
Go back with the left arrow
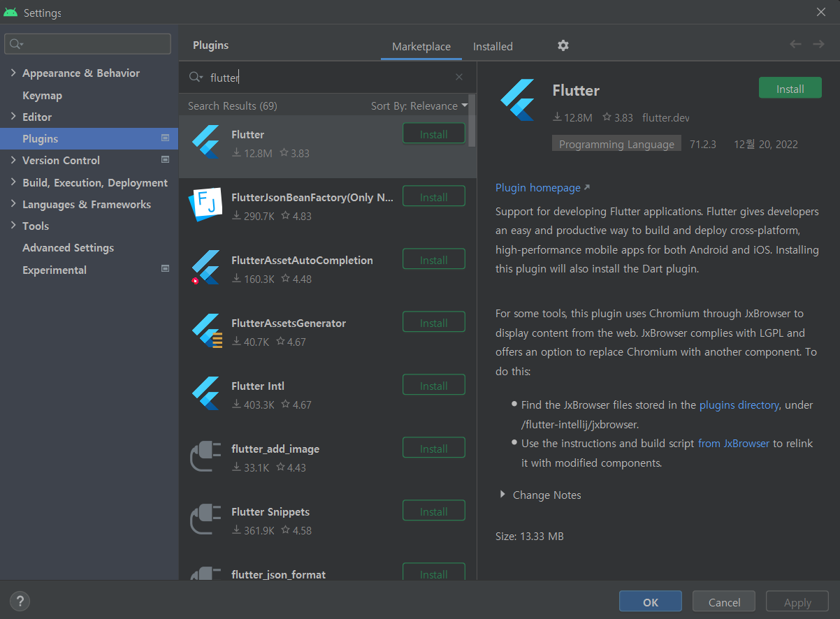795,44
